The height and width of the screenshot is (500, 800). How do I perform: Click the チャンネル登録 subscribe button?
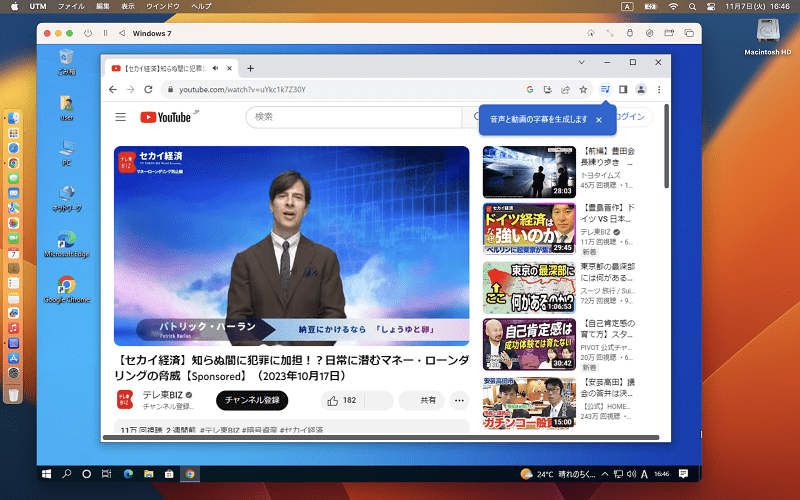click(252, 401)
